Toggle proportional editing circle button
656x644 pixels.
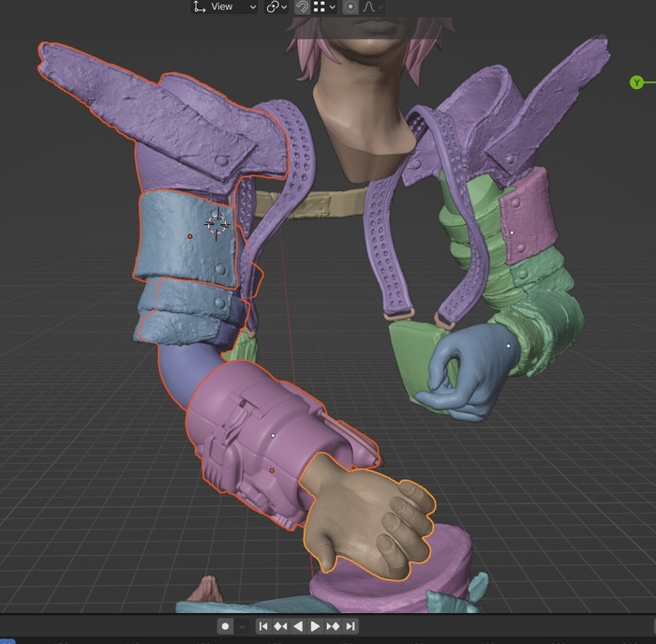350,7
